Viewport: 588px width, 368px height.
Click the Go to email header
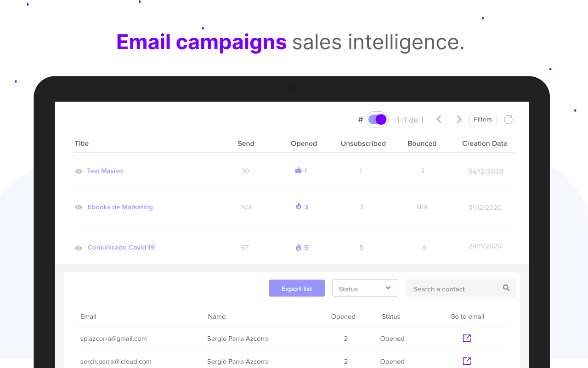click(x=467, y=316)
